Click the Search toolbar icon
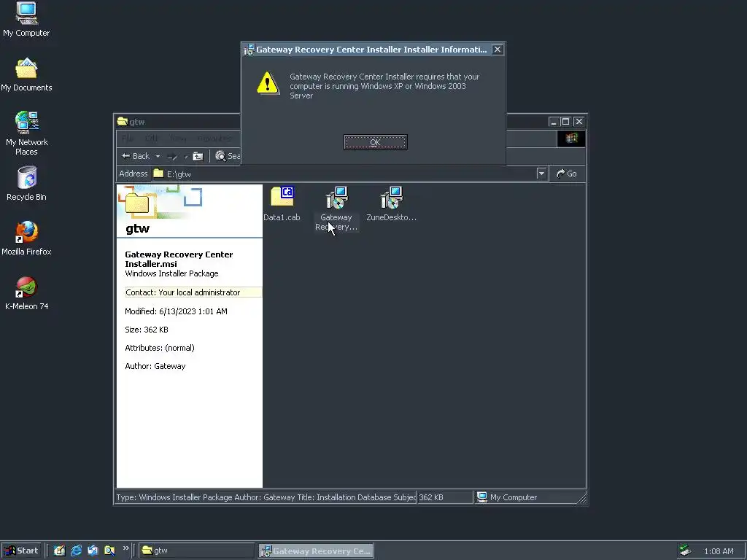The image size is (747, 560). pos(228,156)
